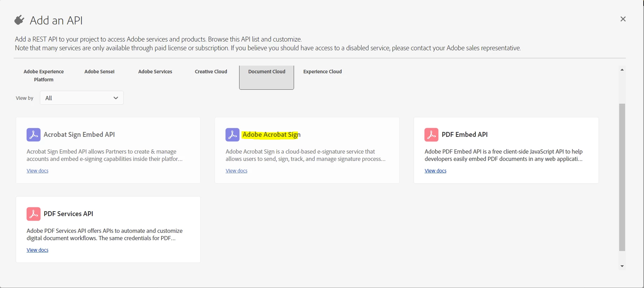Select the PDF Embed API title
Image resolution: width=644 pixels, height=288 pixels.
[465, 135]
